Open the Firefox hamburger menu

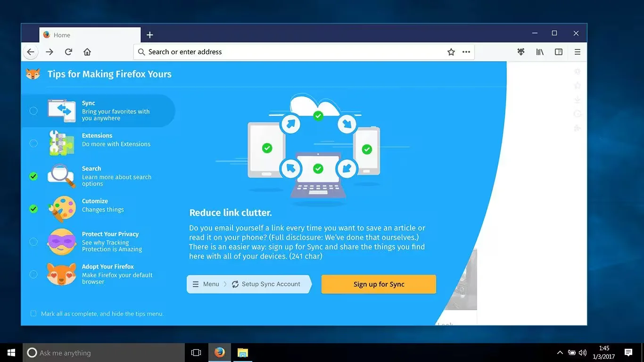click(x=578, y=52)
